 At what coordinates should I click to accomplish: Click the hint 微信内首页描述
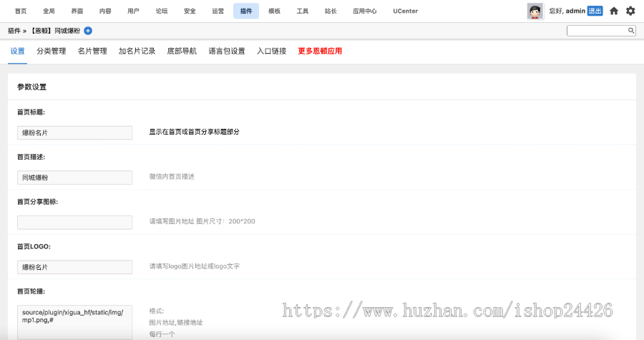click(x=172, y=177)
